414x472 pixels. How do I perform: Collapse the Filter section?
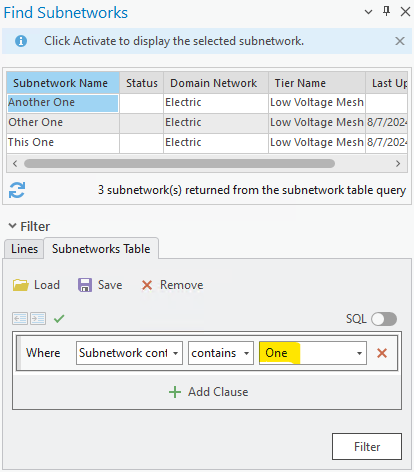(12, 226)
